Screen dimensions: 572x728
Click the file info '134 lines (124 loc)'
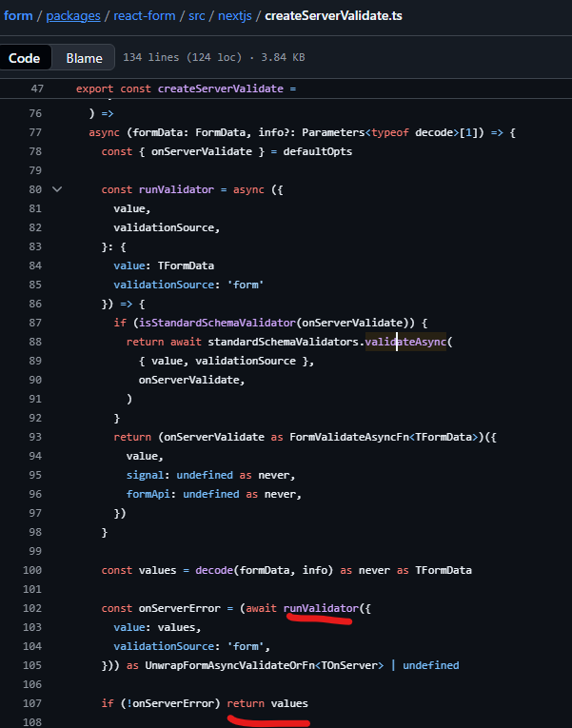point(182,57)
